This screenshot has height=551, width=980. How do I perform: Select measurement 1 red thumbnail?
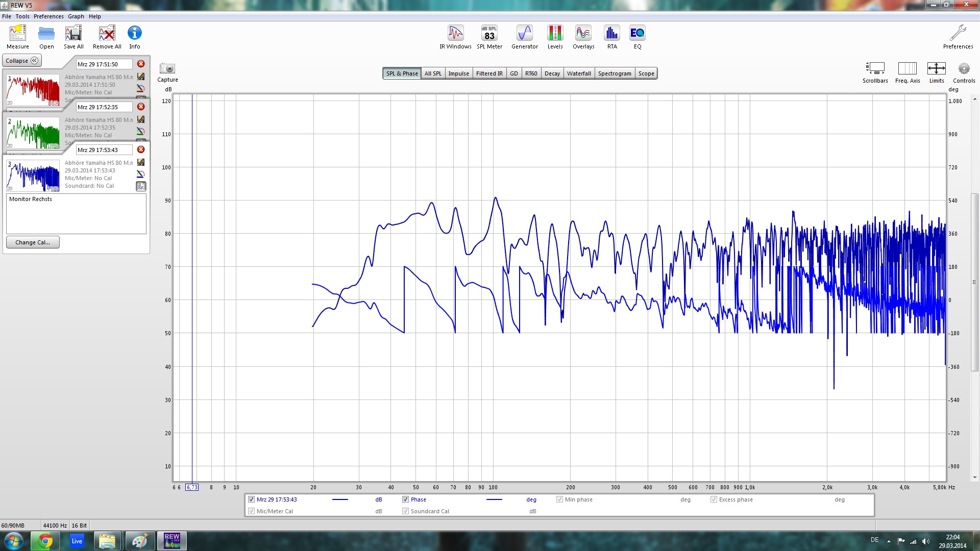pos(33,90)
